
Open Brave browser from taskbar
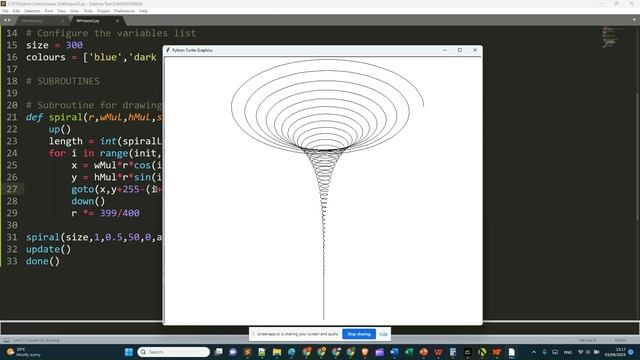coord(364,352)
